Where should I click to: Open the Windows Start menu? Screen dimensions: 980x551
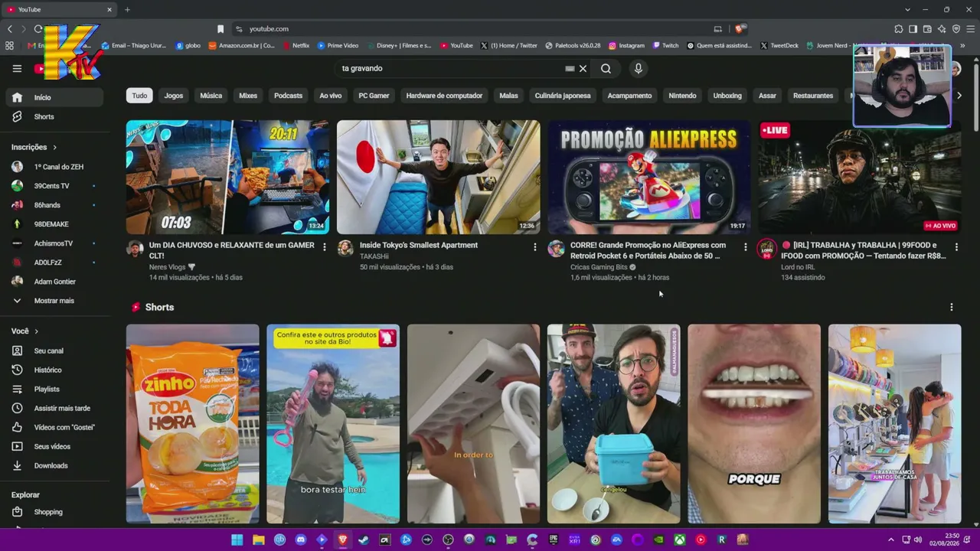237,540
